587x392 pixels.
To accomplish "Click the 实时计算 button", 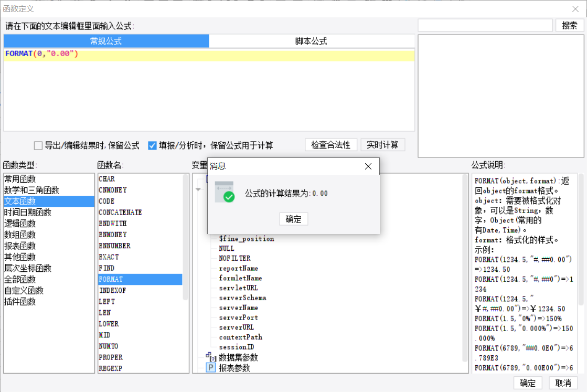I will coord(382,145).
